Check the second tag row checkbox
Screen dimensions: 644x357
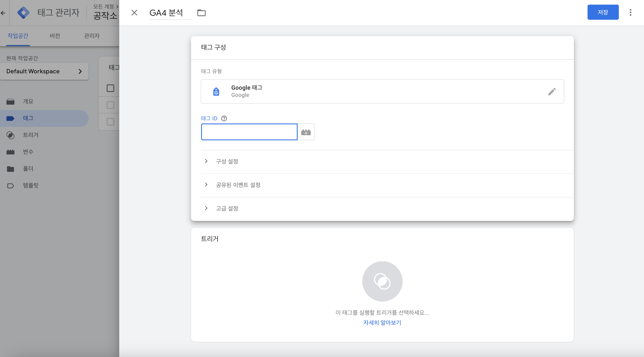(110, 122)
